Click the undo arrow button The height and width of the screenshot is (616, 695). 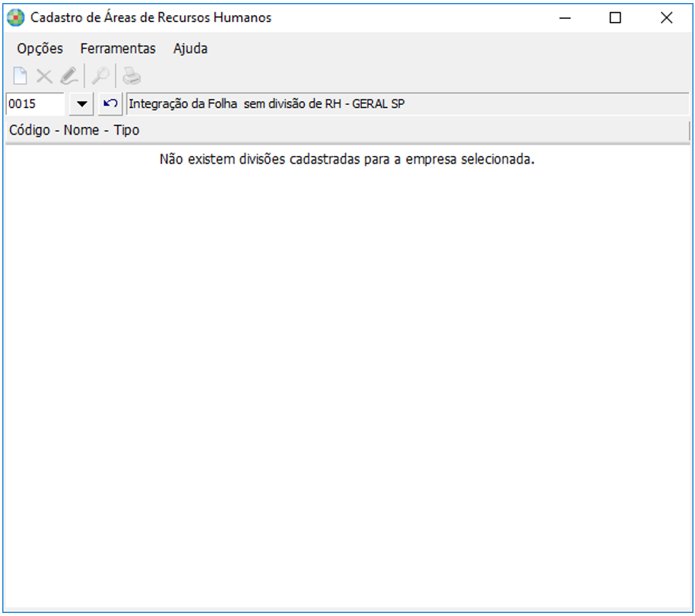coord(110,104)
